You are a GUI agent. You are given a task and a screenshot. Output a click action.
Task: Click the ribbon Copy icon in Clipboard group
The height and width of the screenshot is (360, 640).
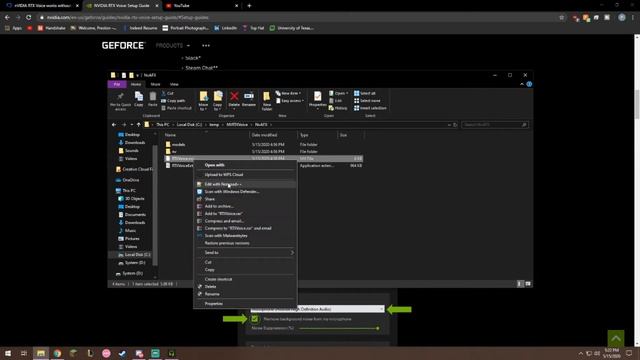pyautogui.click(x=139, y=99)
